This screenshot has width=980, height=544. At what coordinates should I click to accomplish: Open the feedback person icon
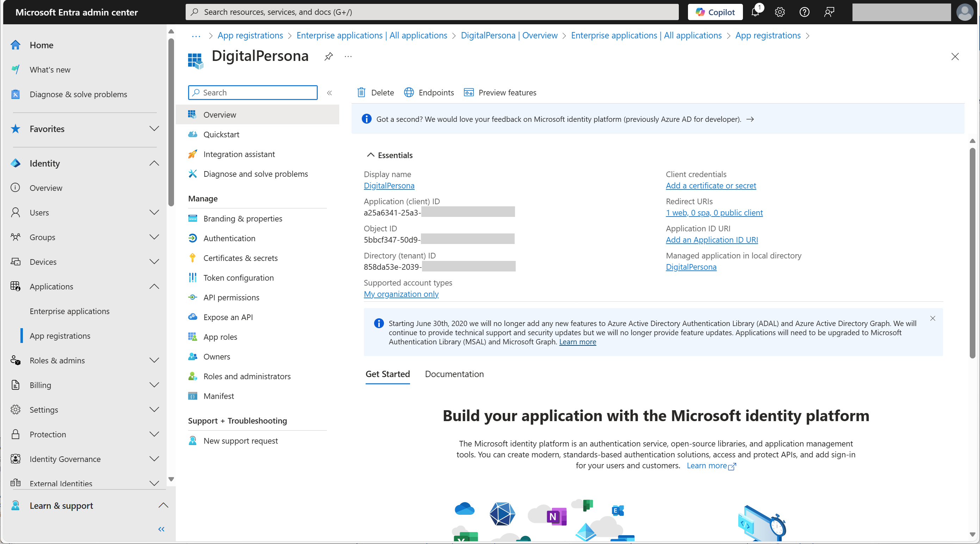point(829,12)
